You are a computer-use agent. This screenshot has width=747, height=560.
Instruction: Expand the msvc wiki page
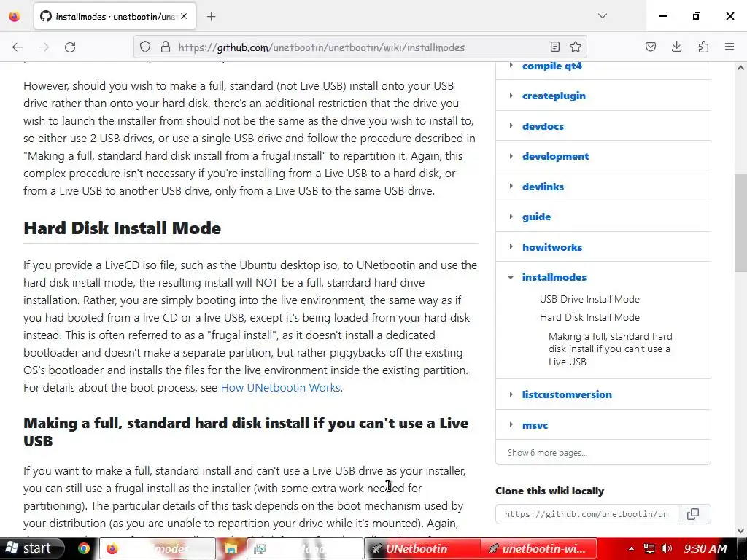511,425
